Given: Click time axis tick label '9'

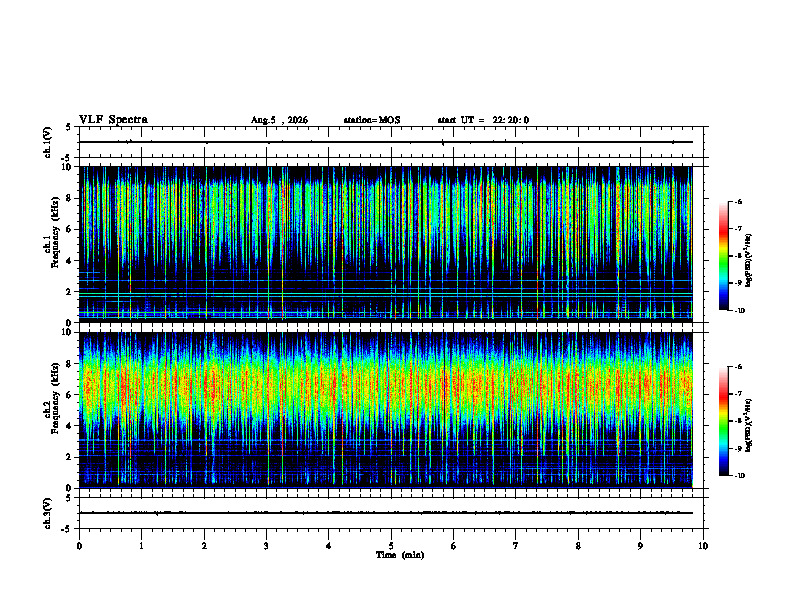Looking at the screenshot, I should 640,546.
